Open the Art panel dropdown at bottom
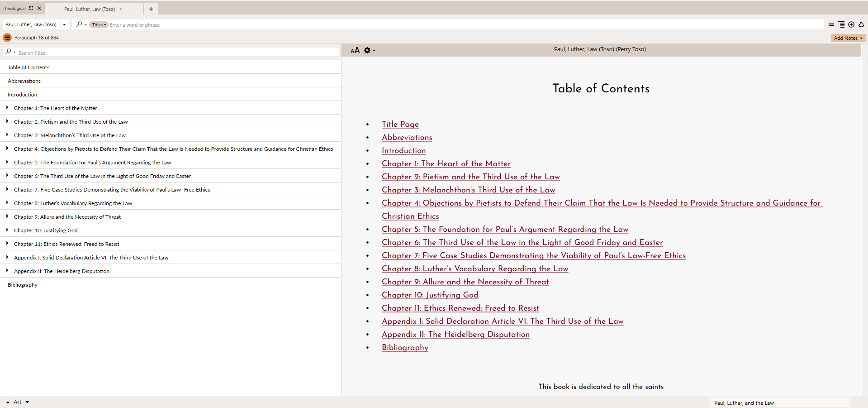This screenshot has height=408, width=868. click(x=27, y=402)
